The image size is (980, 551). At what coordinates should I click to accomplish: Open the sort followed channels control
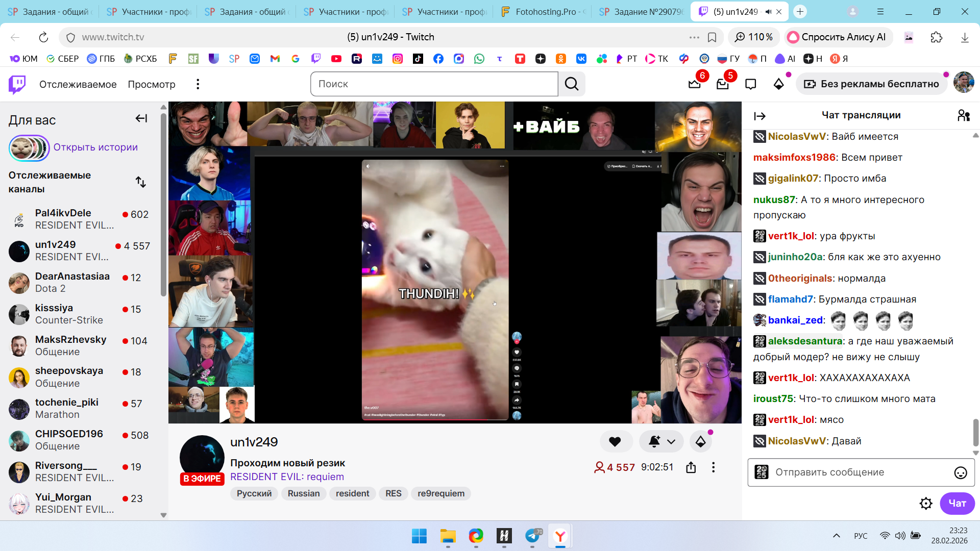(141, 182)
